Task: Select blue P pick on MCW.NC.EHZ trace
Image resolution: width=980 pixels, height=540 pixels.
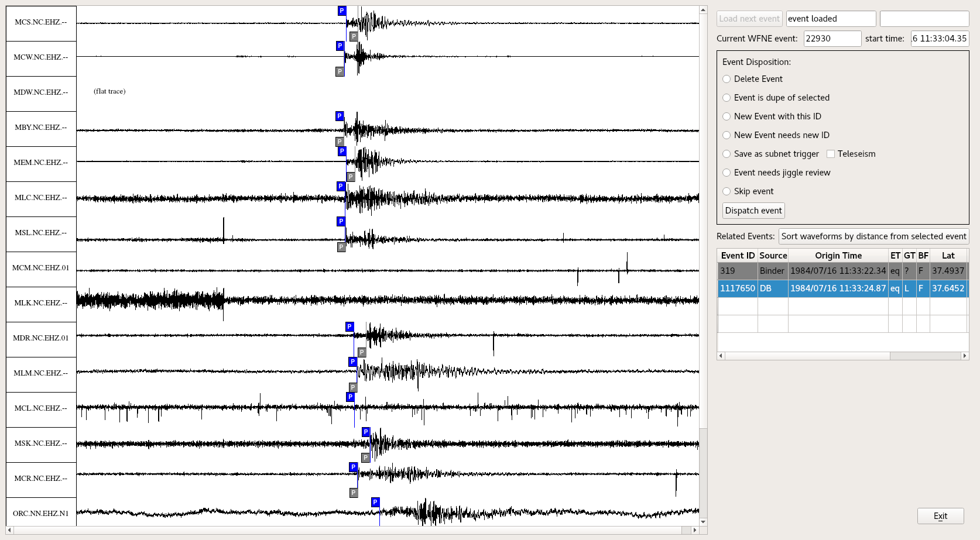Action: 340,46
